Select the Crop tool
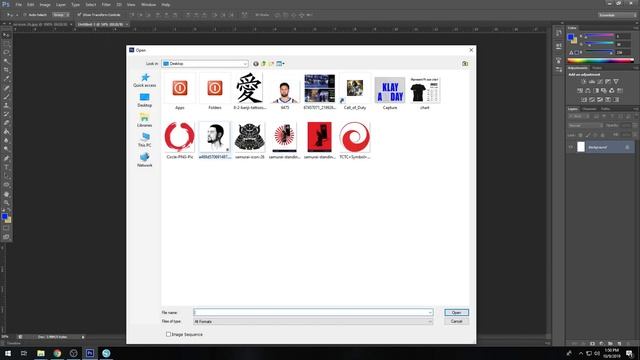640x360 pixels. 6,70
